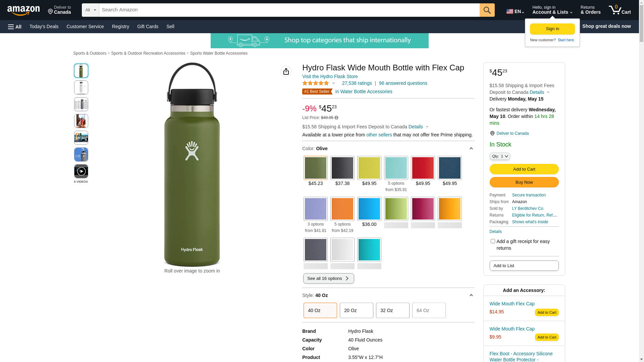Check the gift receipt checkbox
644x362 pixels.
click(x=493, y=241)
